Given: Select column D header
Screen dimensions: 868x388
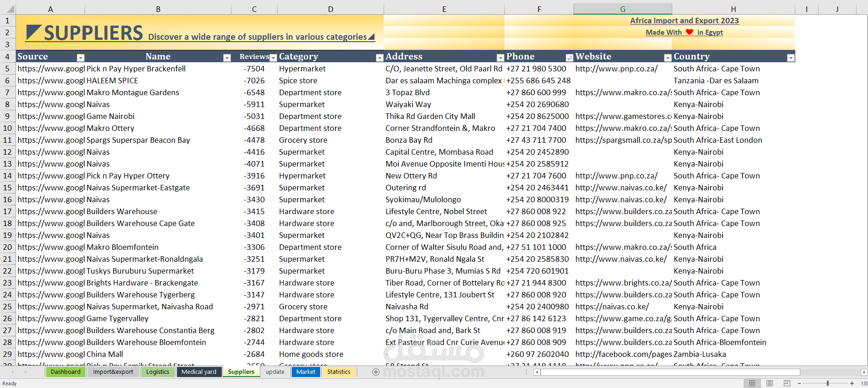Looking at the screenshot, I should (330, 9).
